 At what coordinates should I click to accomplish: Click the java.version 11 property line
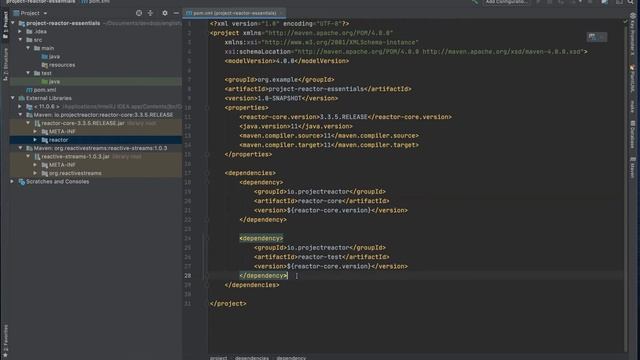tap(296, 127)
